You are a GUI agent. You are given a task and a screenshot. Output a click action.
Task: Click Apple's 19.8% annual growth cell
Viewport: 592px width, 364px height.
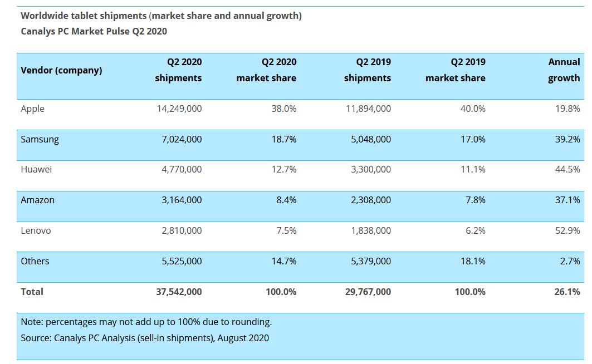[567, 109]
